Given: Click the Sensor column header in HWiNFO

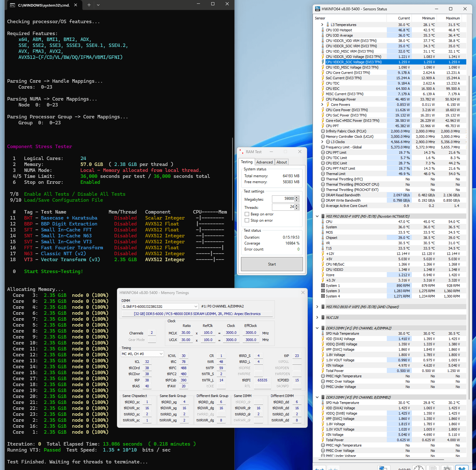Looking at the screenshot, I should point(350,18).
